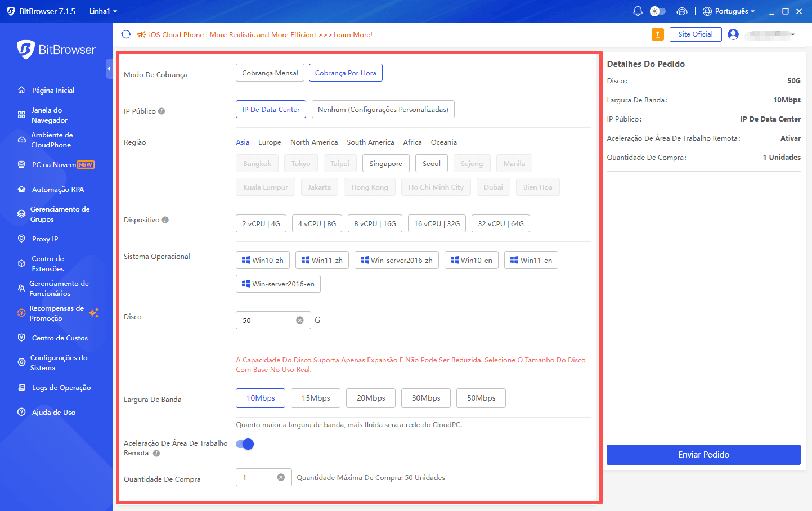
Task: Switch to the South America region tab
Action: tap(370, 142)
